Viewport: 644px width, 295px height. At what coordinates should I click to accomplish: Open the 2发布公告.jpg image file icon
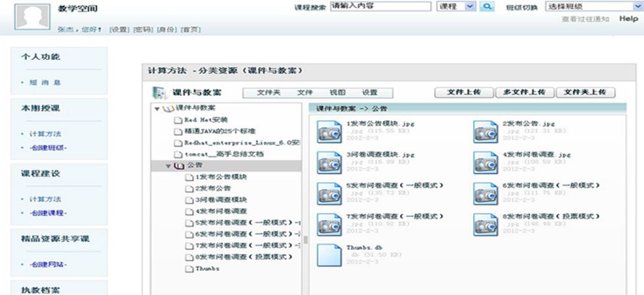tap(485, 132)
